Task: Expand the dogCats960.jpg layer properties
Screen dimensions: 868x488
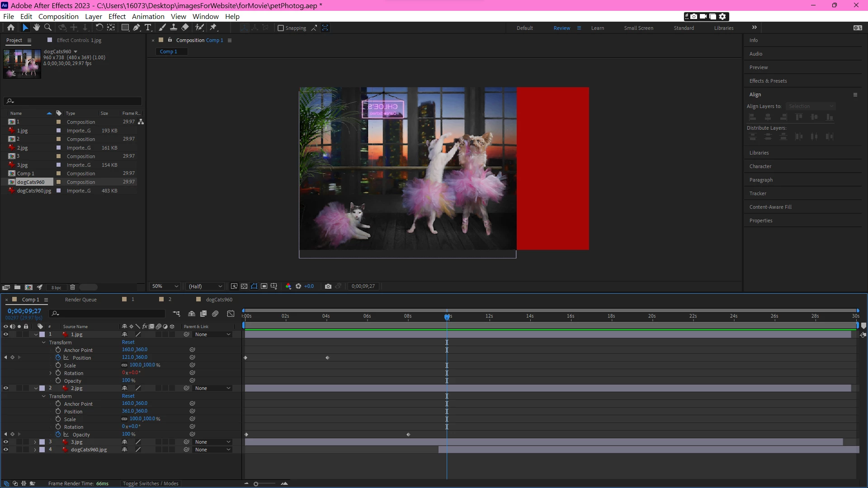Action: 35,450
